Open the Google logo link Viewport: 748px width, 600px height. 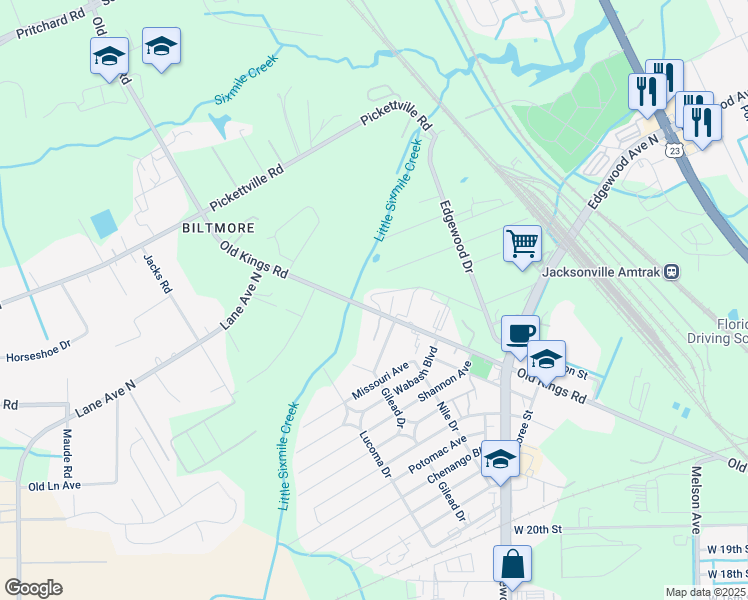coord(33,588)
